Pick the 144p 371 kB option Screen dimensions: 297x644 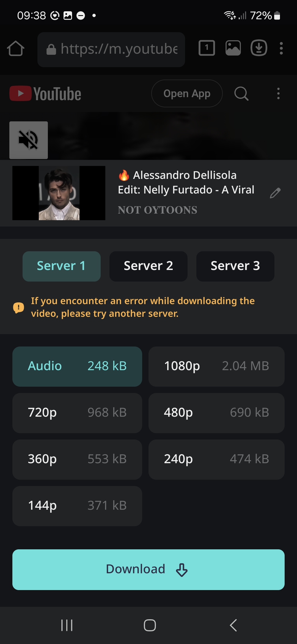tap(77, 506)
